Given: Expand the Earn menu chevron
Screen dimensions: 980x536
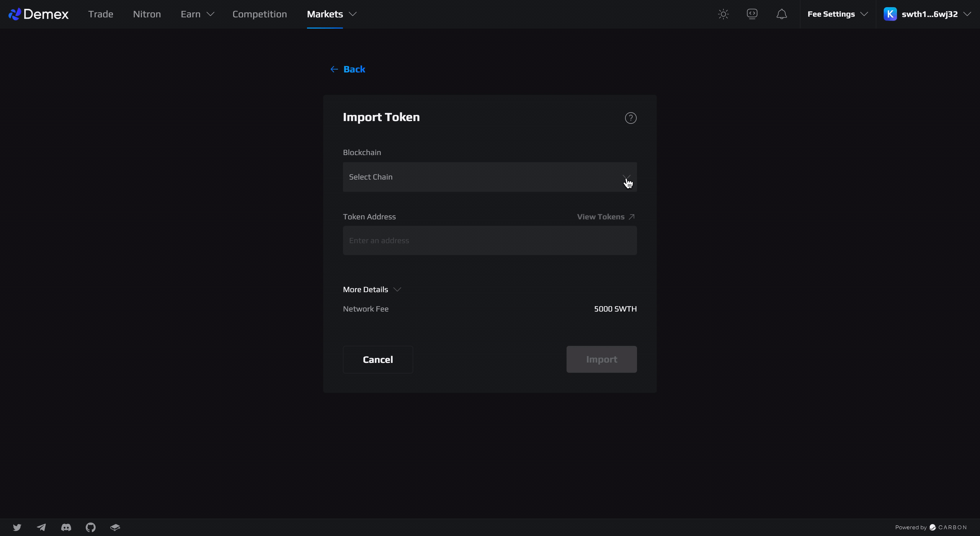Looking at the screenshot, I should point(210,14).
